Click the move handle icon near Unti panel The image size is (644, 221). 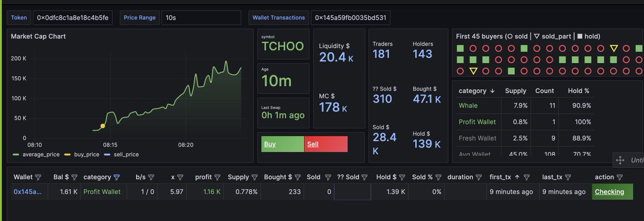pyautogui.click(x=619, y=160)
